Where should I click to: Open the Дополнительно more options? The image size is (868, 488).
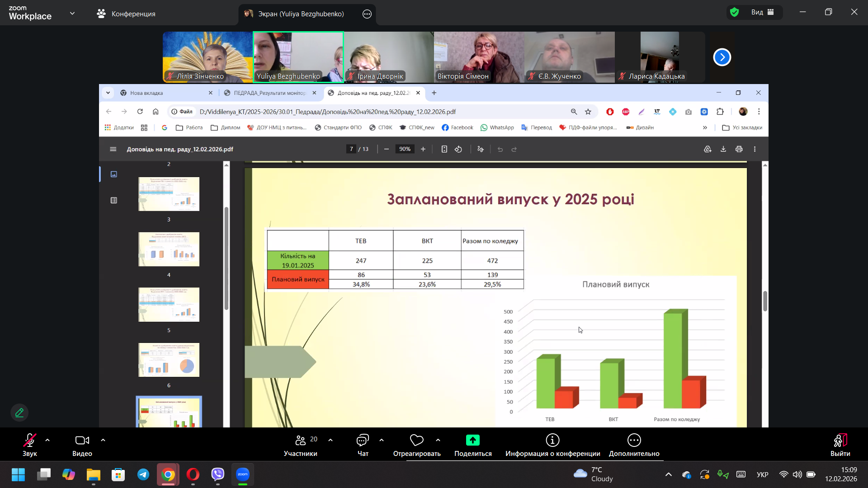coord(634,440)
